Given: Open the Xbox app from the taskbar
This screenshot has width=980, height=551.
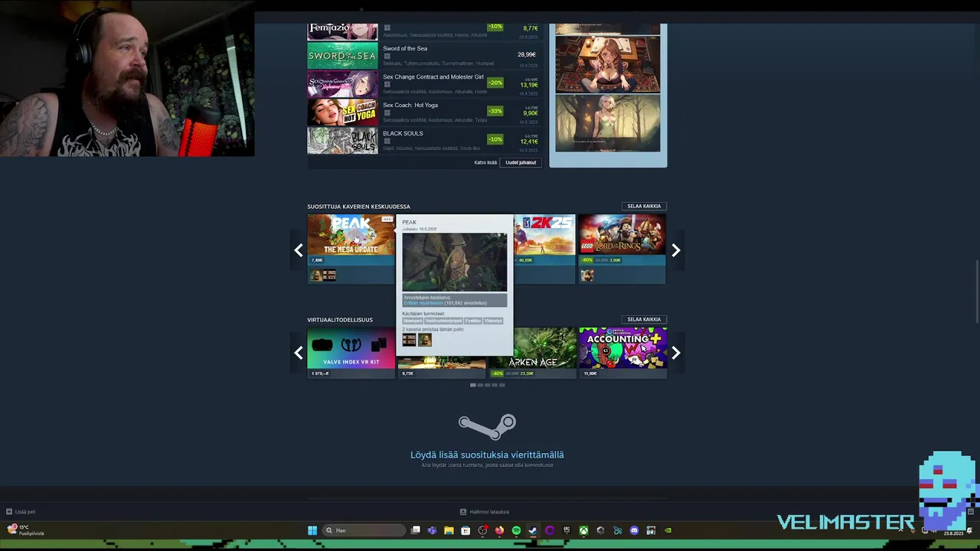Looking at the screenshot, I should [583, 530].
